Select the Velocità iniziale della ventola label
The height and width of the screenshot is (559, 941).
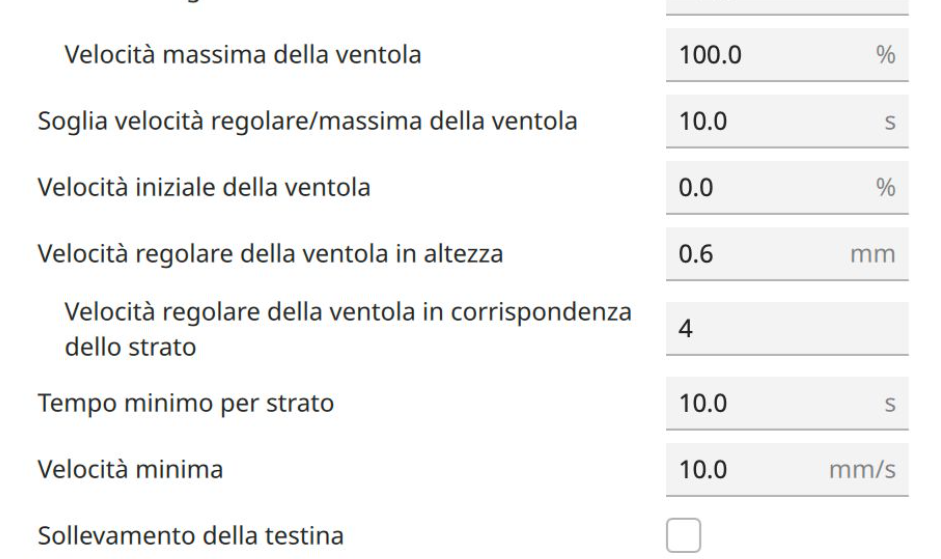point(204,189)
